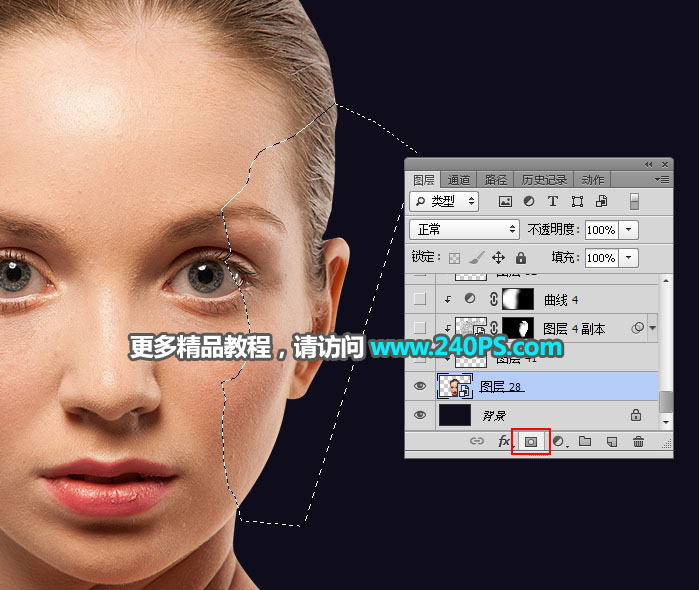Image resolution: width=699 pixels, height=590 pixels.
Task: Lock all padlock icon
Action: (521, 258)
